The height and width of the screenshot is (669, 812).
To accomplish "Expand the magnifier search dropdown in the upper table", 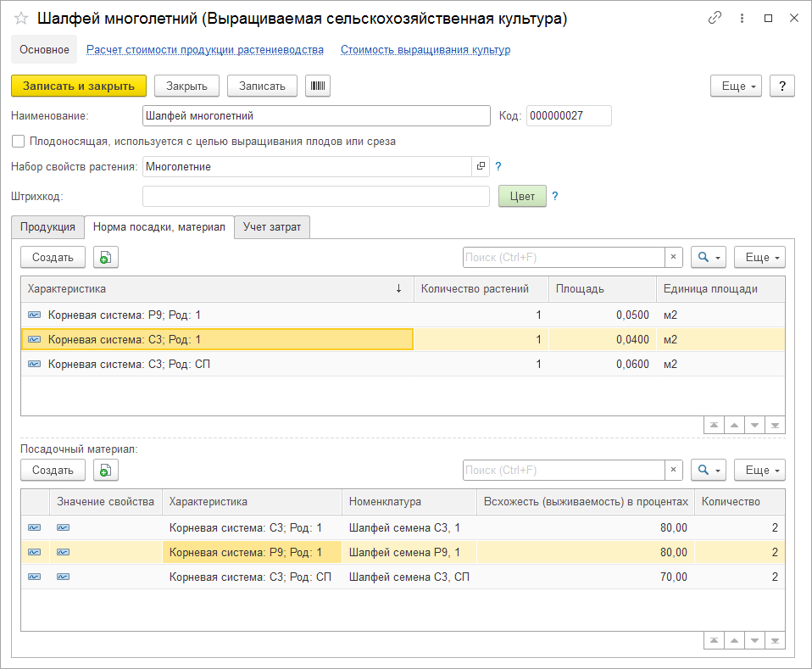I will [x=709, y=258].
